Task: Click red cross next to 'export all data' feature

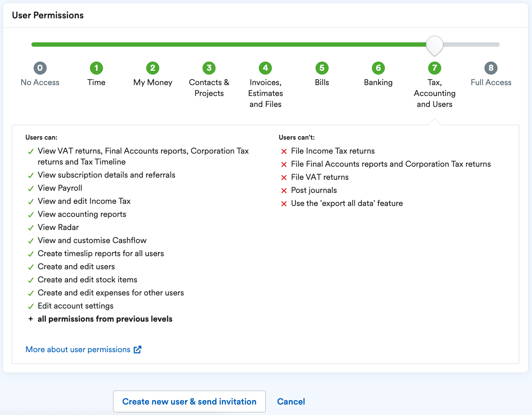Action: 284,204
